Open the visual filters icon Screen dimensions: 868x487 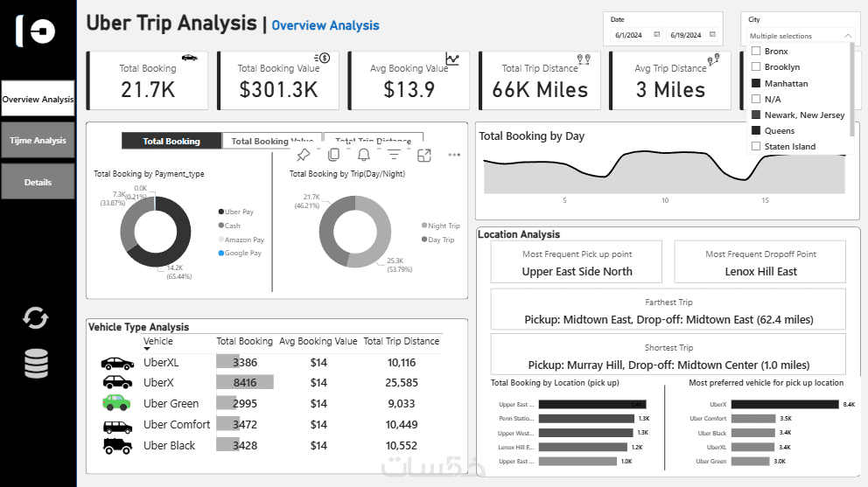coord(394,155)
